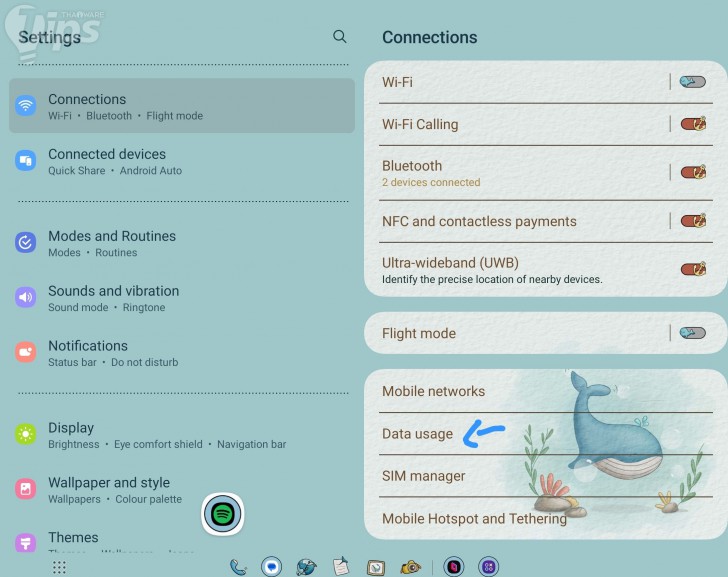Image resolution: width=728 pixels, height=577 pixels.
Task: Click the Settings page title
Action: tap(49, 37)
